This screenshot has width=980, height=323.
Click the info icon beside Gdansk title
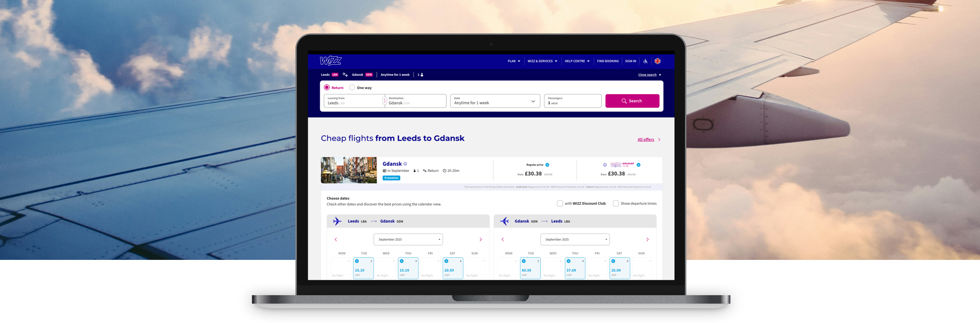click(x=405, y=164)
